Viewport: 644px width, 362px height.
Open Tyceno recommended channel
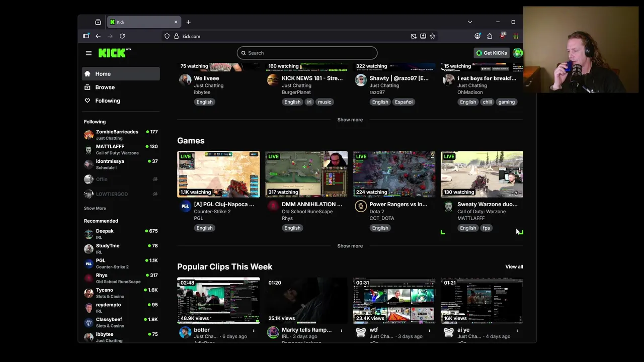click(121, 293)
